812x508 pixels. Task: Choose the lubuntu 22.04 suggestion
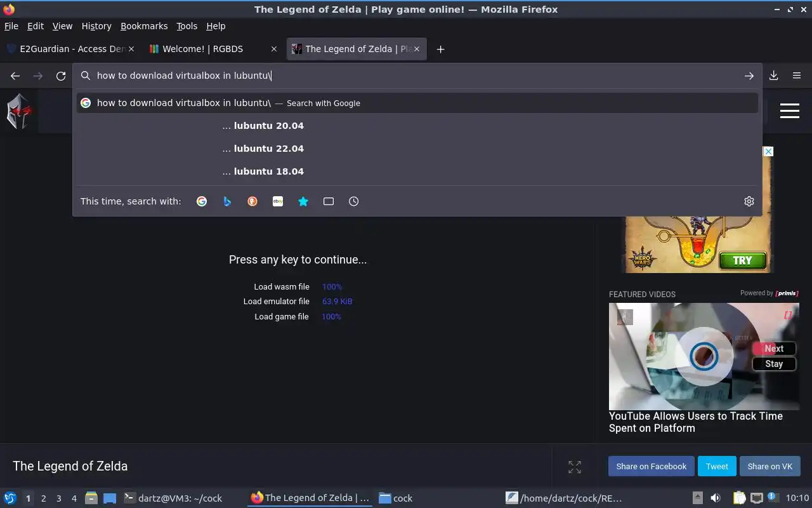pos(417,149)
